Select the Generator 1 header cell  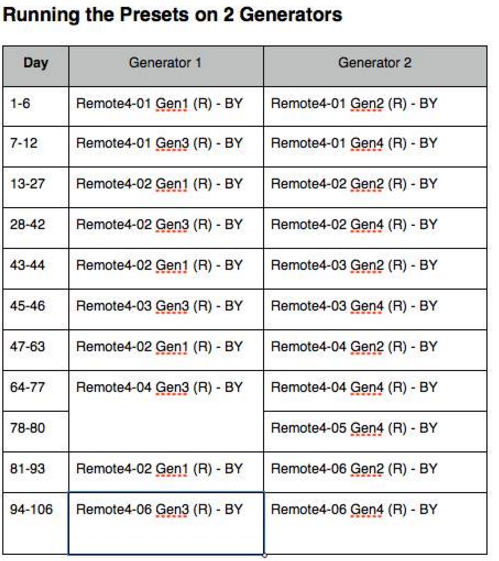pyautogui.click(x=166, y=66)
